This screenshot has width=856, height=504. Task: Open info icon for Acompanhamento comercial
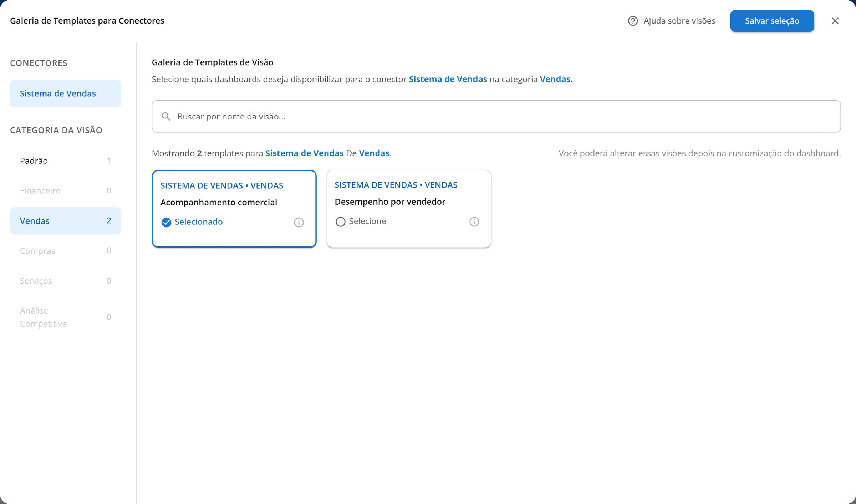(x=299, y=222)
